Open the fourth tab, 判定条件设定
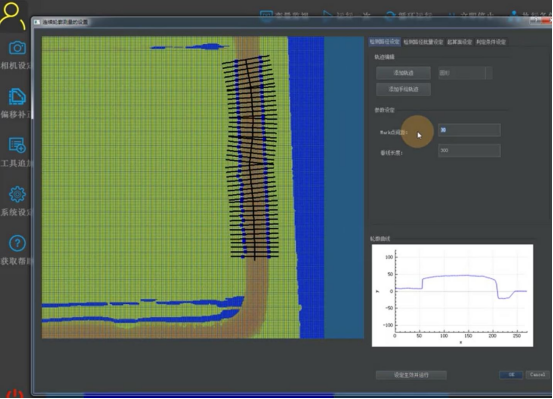553x399 pixels. pos(491,42)
